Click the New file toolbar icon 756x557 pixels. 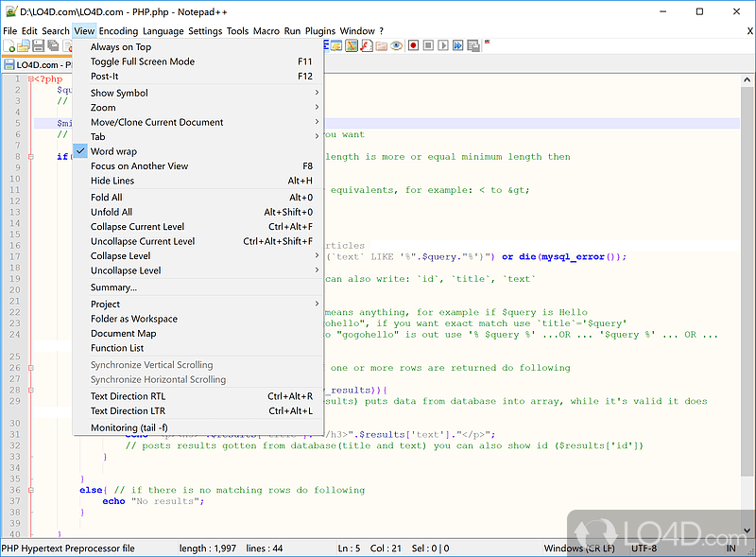click(9, 45)
